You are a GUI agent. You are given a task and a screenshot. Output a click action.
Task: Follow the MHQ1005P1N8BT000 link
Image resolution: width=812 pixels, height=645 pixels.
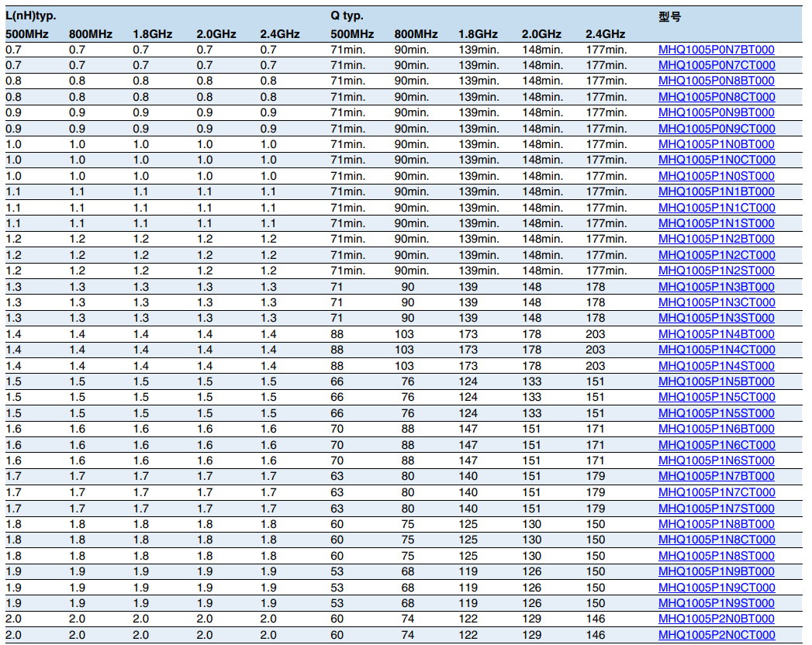point(716,524)
